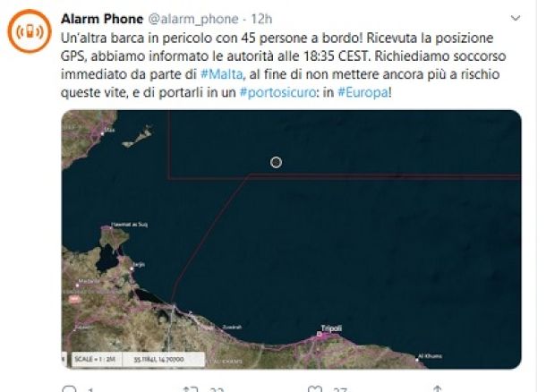Open the attached map image

[291, 239]
